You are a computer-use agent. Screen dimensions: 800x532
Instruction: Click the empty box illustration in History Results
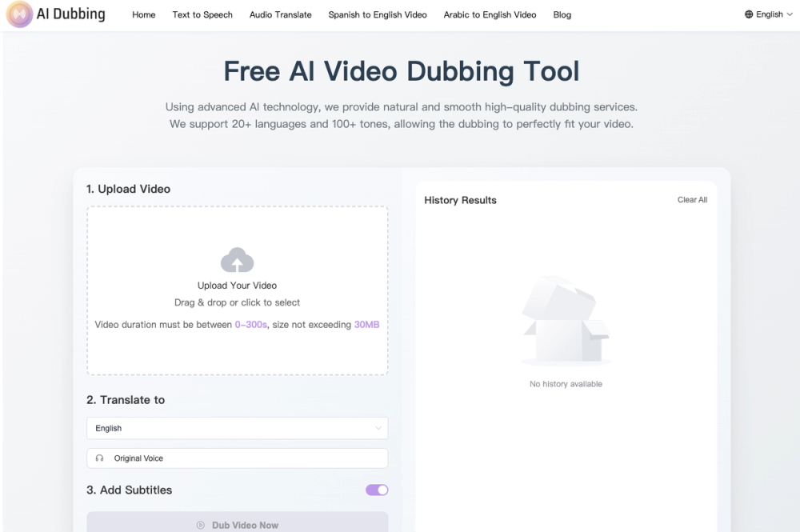coord(566,320)
